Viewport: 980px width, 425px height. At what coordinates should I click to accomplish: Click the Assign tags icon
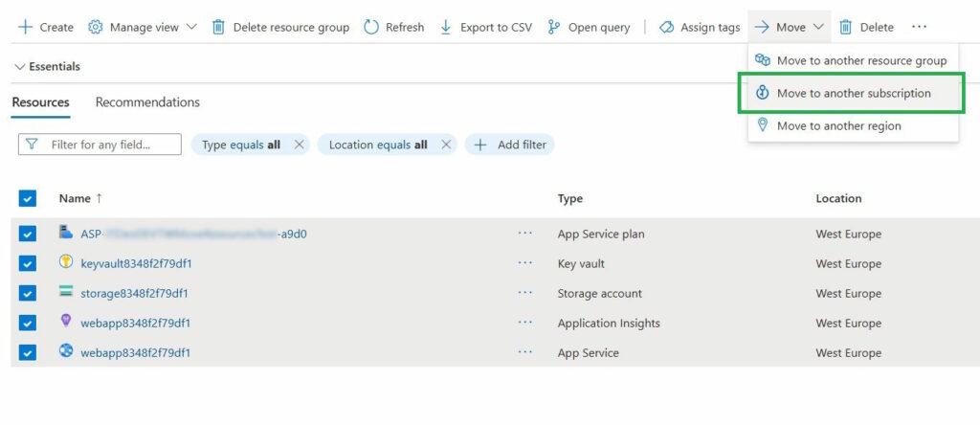point(667,27)
